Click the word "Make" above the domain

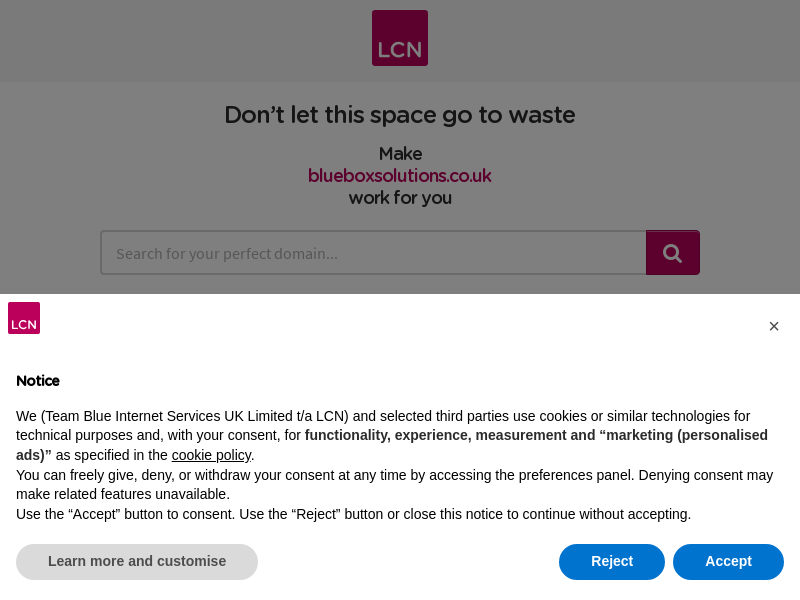coord(400,154)
